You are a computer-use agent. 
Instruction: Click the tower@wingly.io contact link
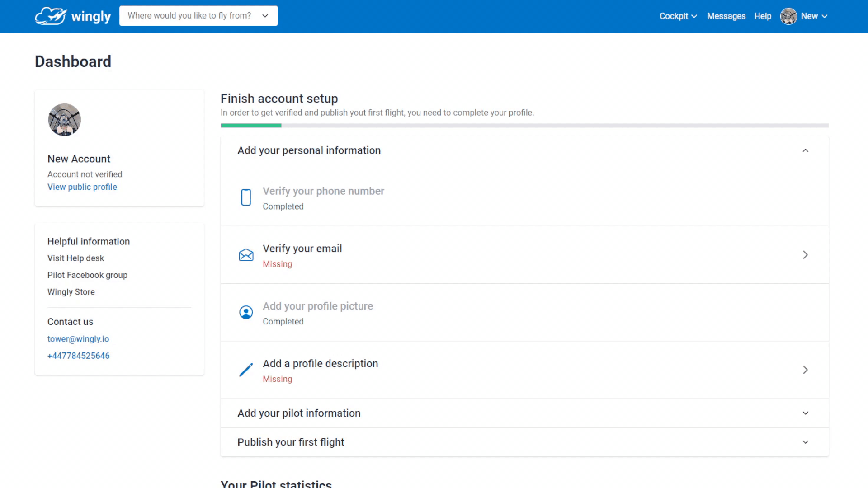click(77, 338)
